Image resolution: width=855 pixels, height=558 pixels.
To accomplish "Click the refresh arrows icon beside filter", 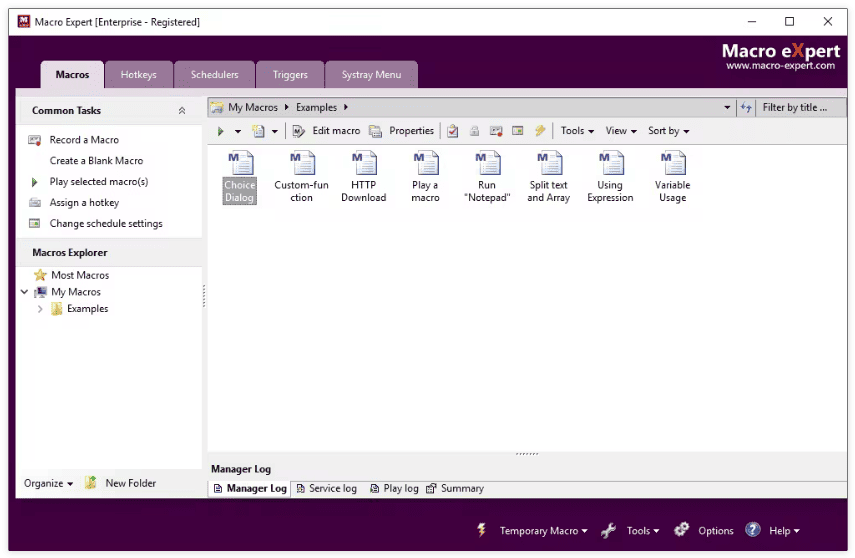I will click(x=746, y=107).
